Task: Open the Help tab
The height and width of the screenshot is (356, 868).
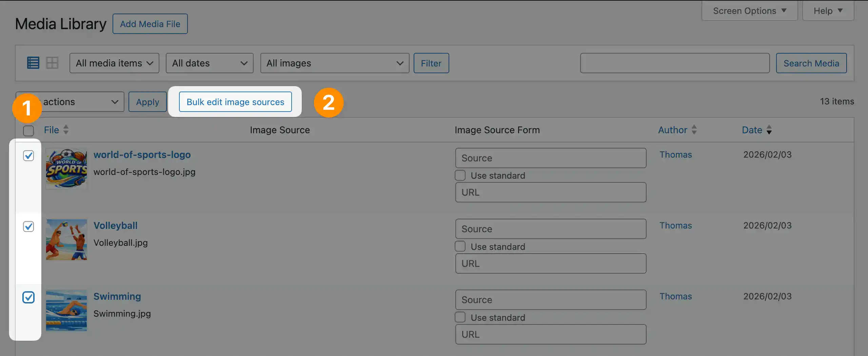Action: (828, 11)
